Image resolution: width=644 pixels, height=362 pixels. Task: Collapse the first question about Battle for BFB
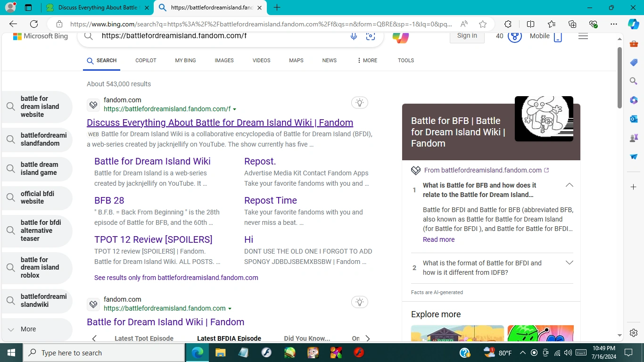[x=569, y=185]
